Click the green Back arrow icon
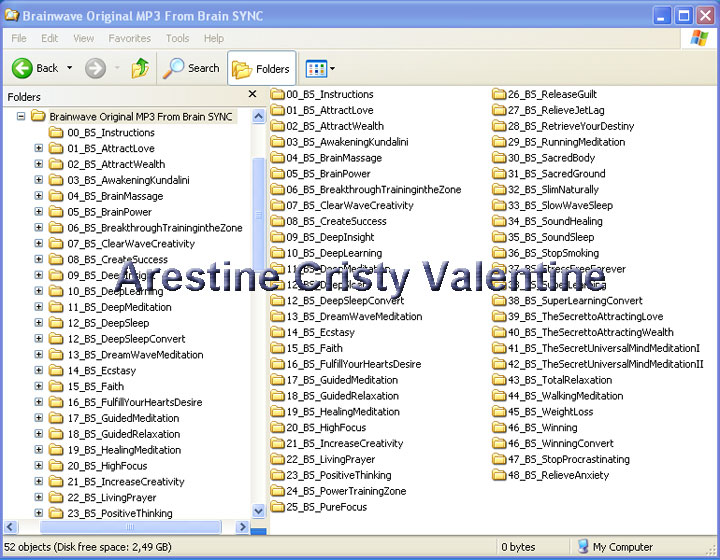Screen dimensions: 720x560 pos(22,68)
